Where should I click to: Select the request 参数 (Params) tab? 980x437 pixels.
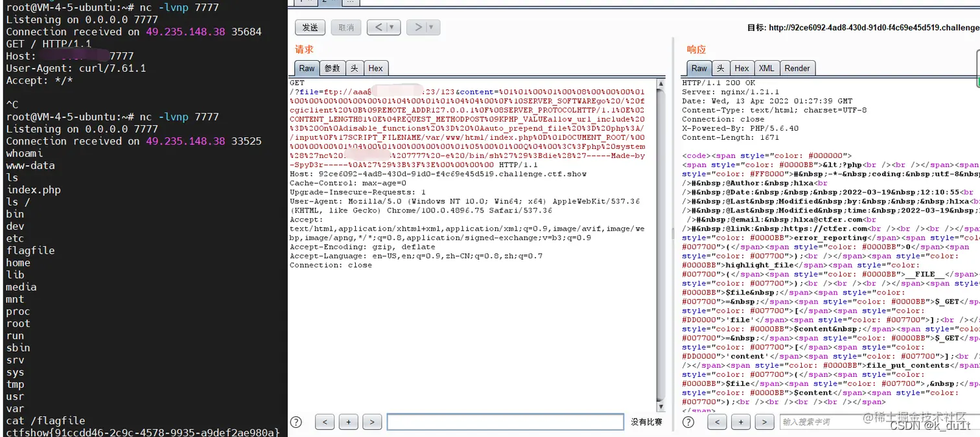click(332, 68)
